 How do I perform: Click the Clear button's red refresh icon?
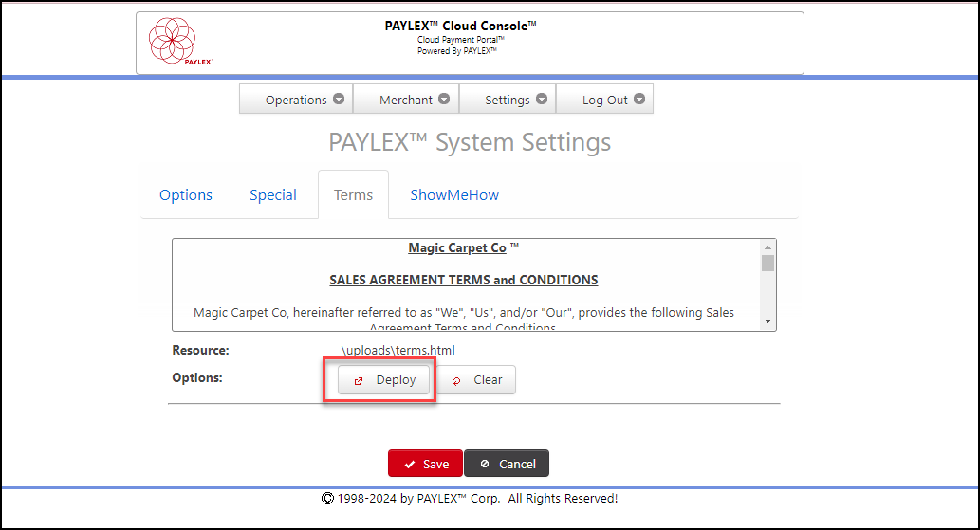[457, 381]
